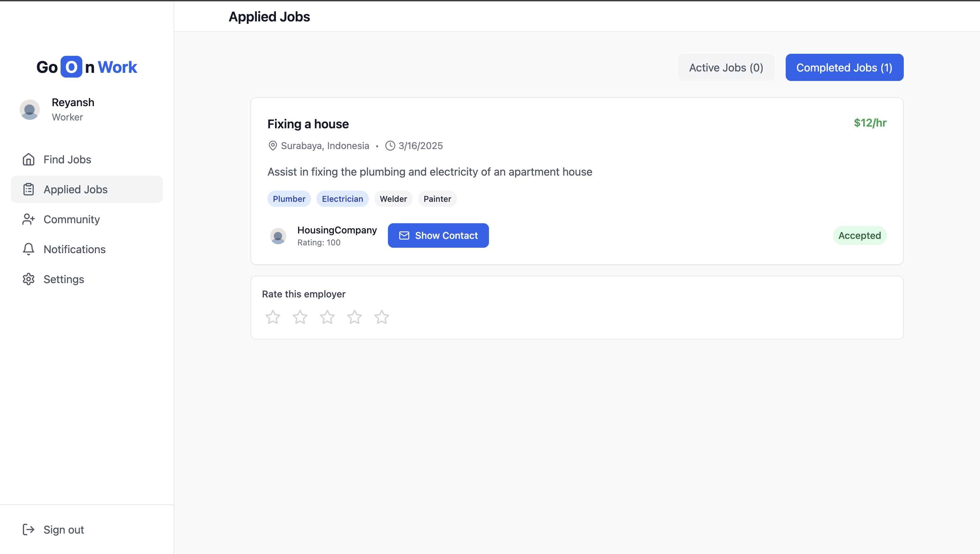Click the Community people icon
The height and width of the screenshot is (554, 980).
29,219
